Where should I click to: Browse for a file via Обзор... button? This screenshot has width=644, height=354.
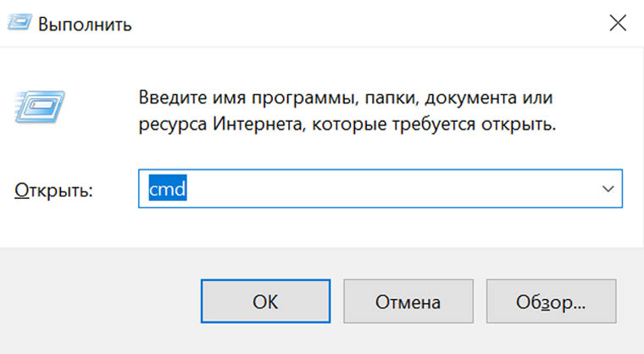(x=551, y=301)
